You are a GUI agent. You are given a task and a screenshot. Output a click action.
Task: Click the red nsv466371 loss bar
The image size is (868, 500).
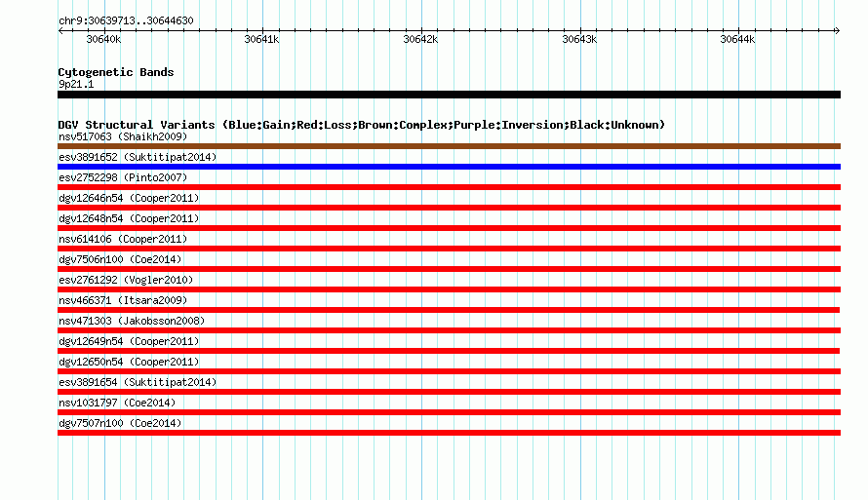click(x=449, y=310)
